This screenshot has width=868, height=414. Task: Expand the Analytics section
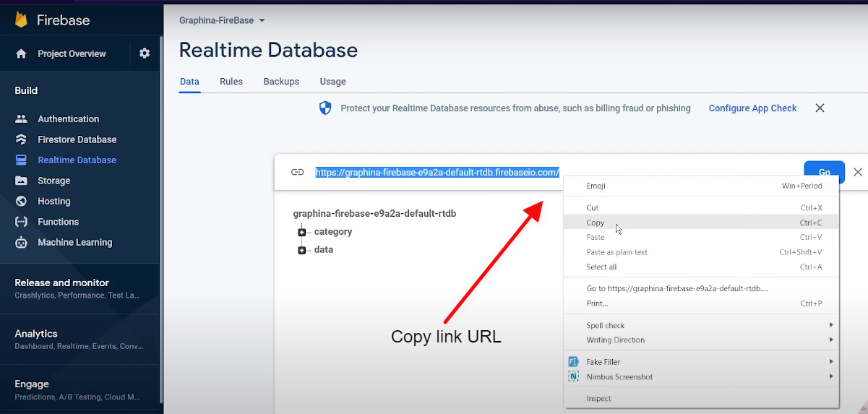click(80, 339)
